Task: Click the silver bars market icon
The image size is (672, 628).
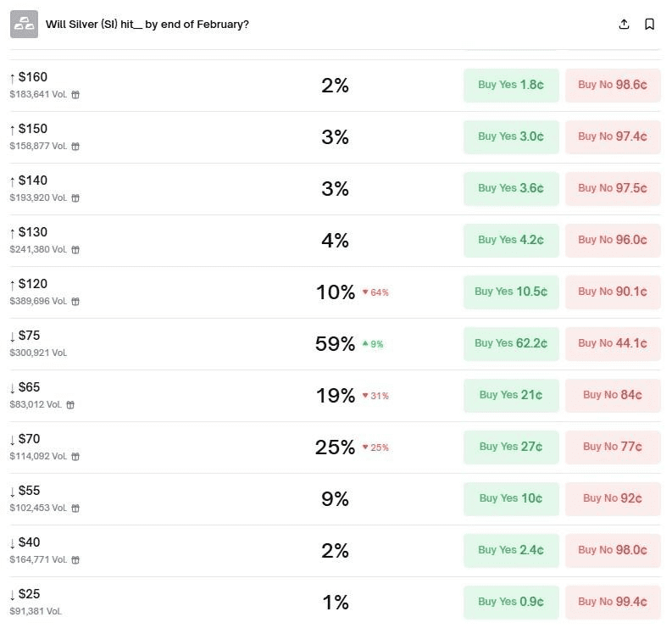Action: pyautogui.click(x=24, y=25)
